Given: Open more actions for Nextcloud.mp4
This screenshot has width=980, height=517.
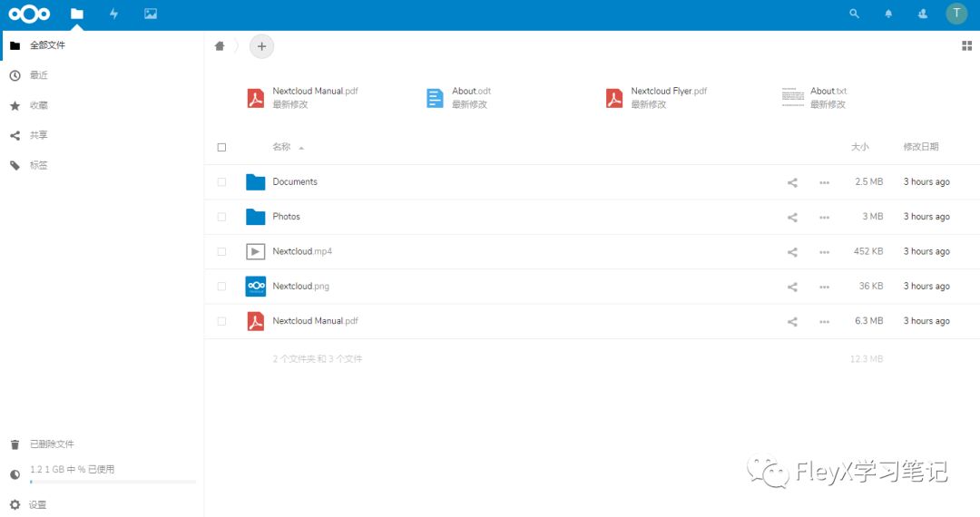Looking at the screenshot, I should [824, 252].
